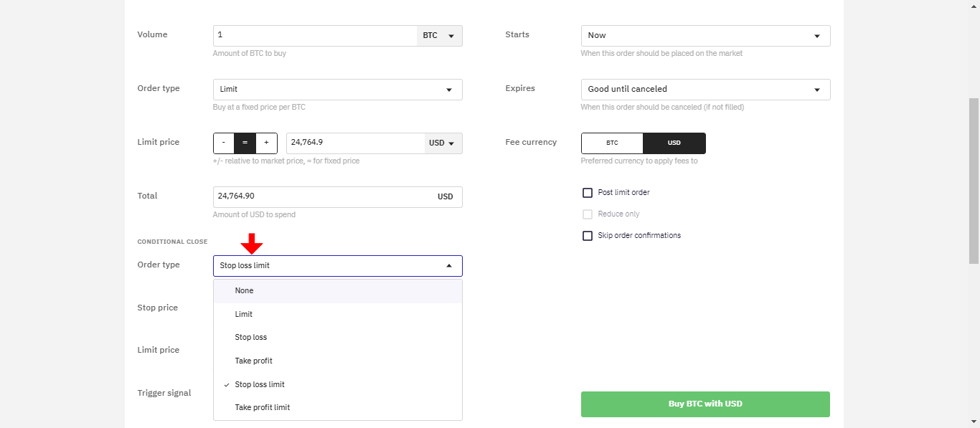Click the Buy BTC with USD button
The height and width of the screenshot is (428, 980).
705,404
